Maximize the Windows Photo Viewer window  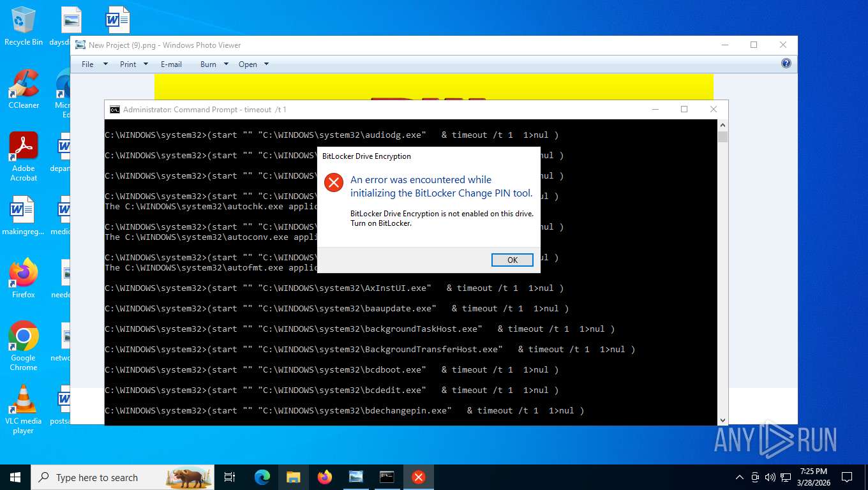754,45
